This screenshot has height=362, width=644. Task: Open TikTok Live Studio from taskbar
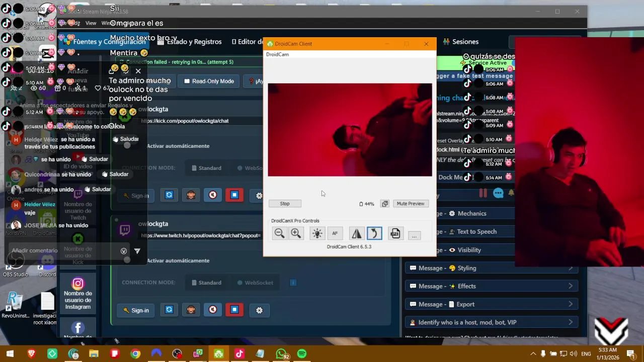click(x=239, y=354)
